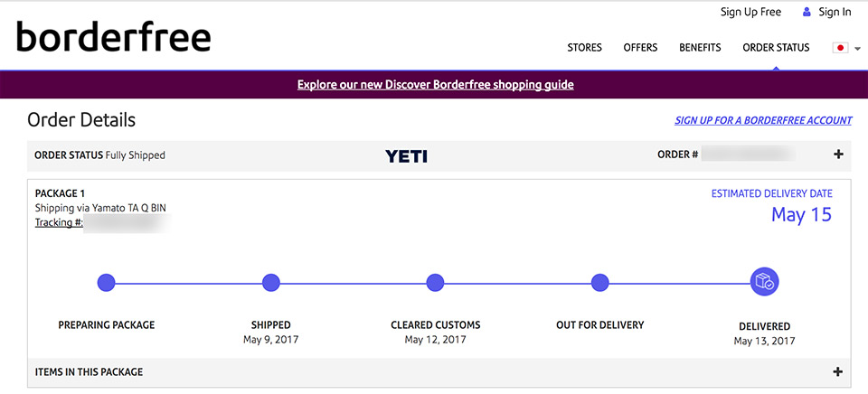Select the Order Status tab
Screen dimensions: 868x394
click(776, 48)
